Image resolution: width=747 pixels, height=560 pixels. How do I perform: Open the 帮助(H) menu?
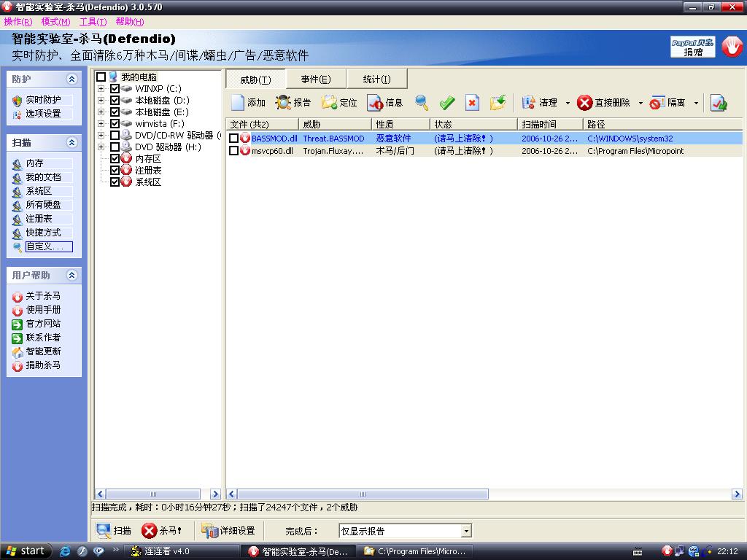[x=130, y=22]
